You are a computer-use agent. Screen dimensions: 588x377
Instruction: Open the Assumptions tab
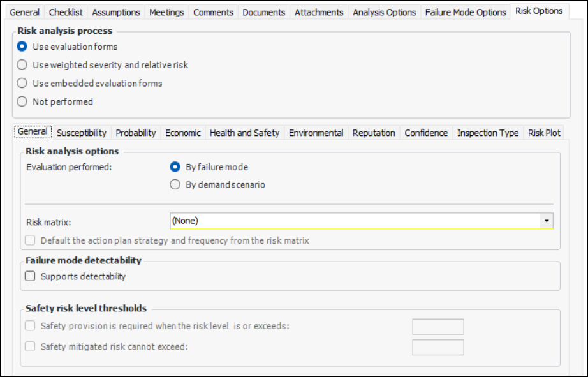(x=116, y=12)
